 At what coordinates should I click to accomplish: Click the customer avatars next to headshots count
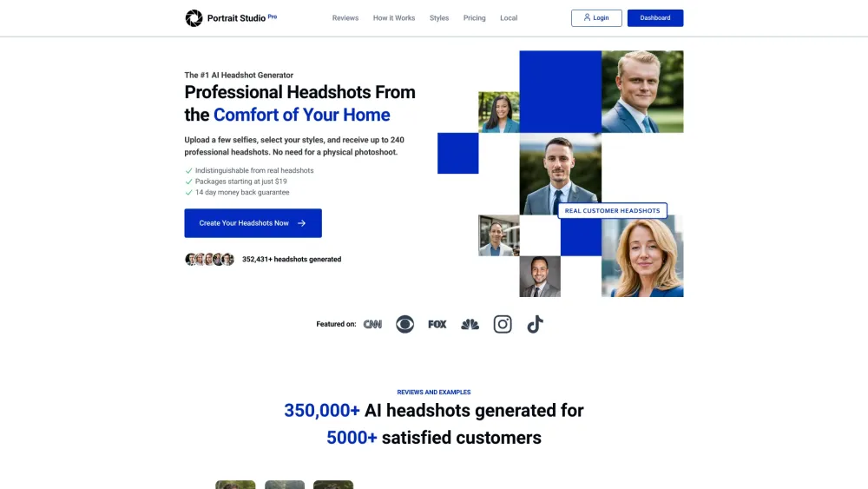pos(209,259)
